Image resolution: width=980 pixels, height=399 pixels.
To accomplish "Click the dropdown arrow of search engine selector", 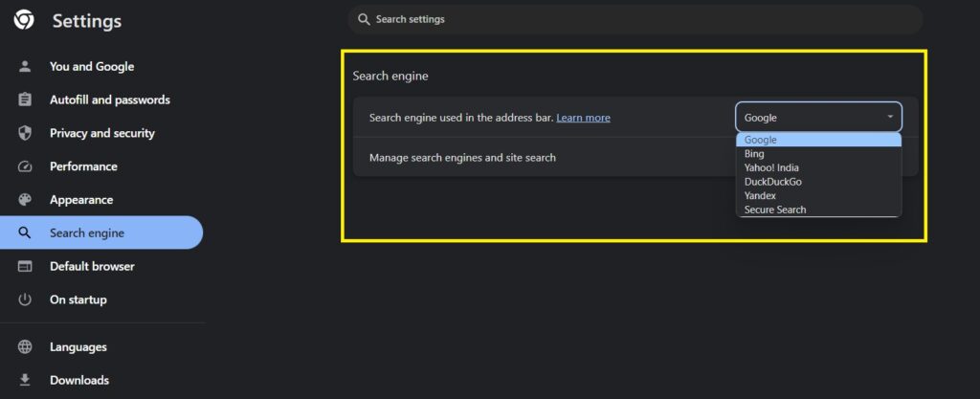I will pyautogui.click(x=890, y=117).
